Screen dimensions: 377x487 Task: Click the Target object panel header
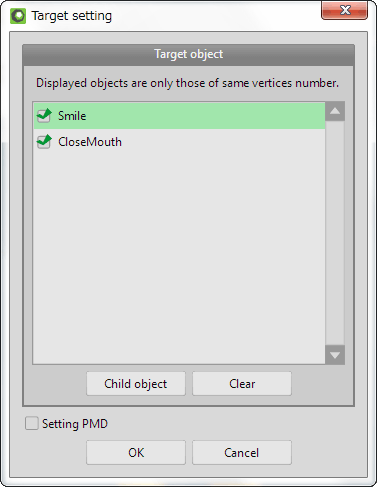[189, 55]
